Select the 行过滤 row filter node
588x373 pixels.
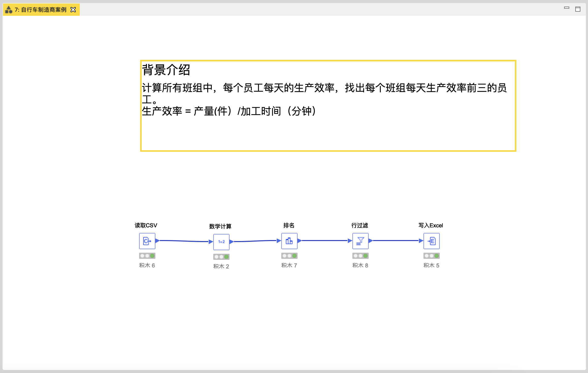(360, 241)
